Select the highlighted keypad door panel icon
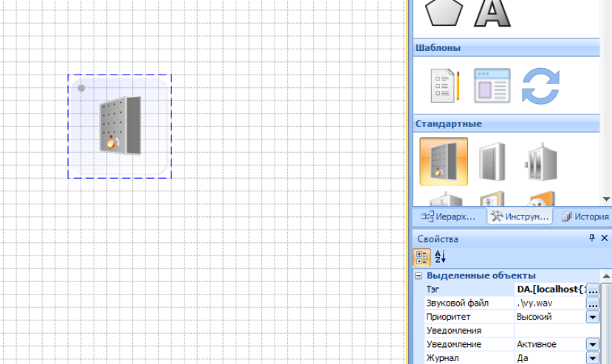 pos(444,161)
